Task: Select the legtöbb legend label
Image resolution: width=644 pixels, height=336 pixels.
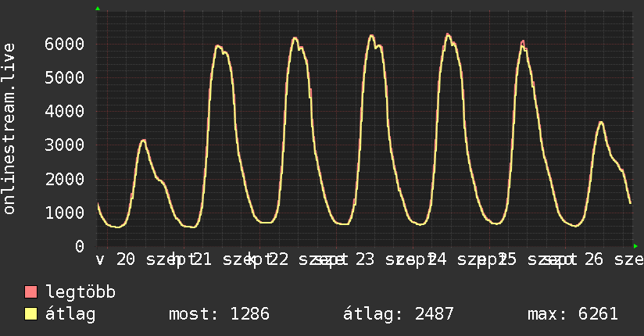Action: tap(80, 292)
